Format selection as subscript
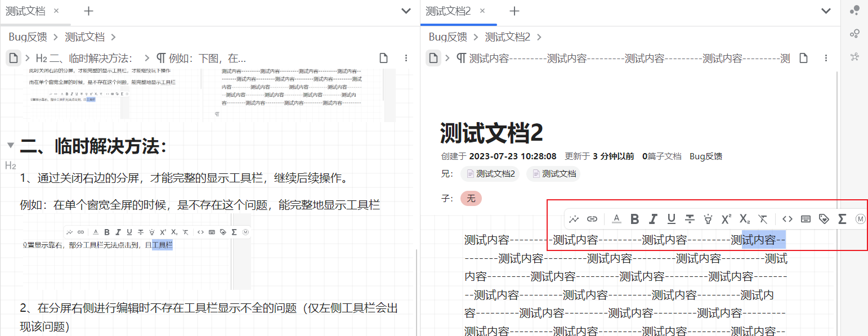 point(745,219)
